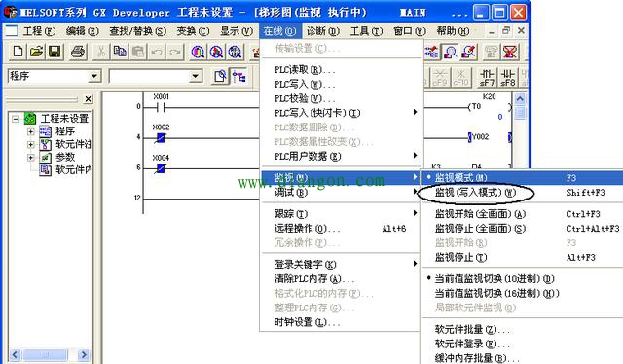Click the character string search magnifier icon

tap(236, 52)
